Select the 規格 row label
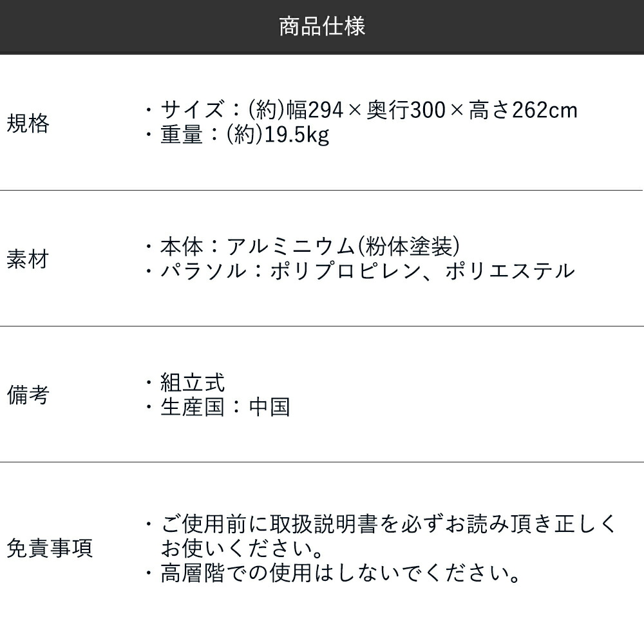 click(28, 123)
